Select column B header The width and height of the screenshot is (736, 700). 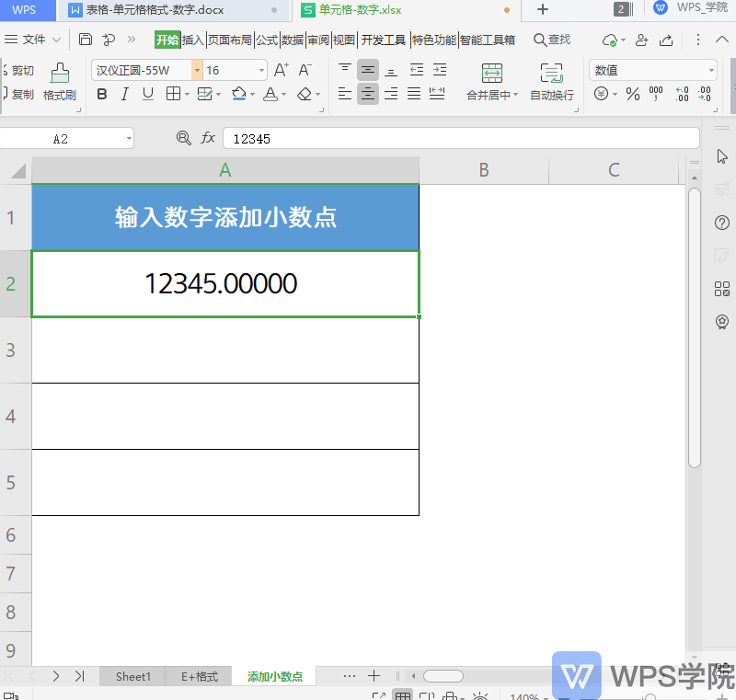click(484, 170)
